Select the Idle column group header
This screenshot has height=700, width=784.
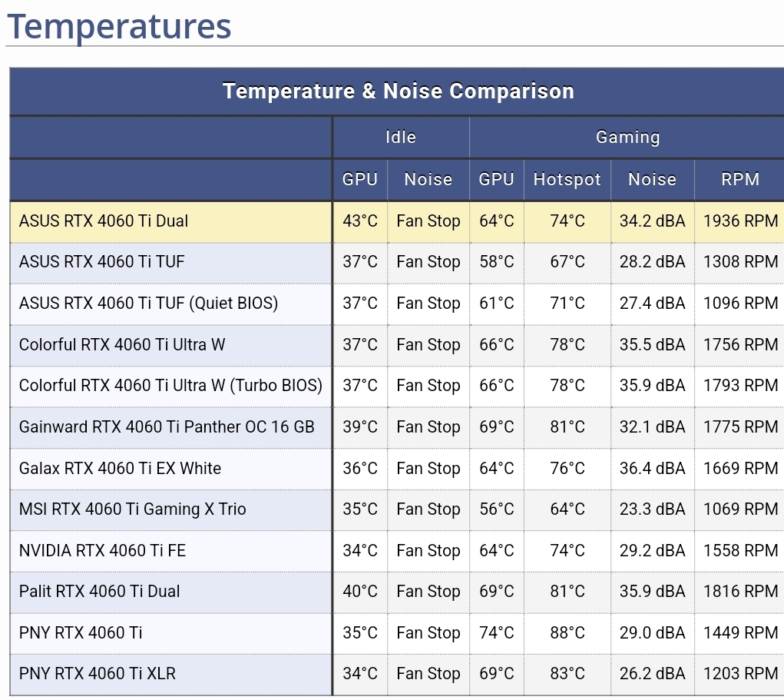point(400,138)
